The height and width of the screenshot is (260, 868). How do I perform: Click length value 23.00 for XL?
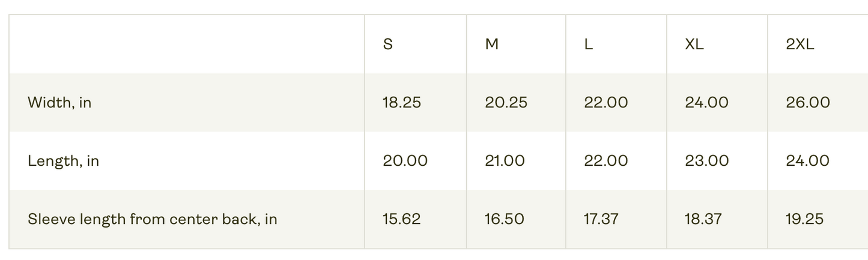click(x=707, y=161)
